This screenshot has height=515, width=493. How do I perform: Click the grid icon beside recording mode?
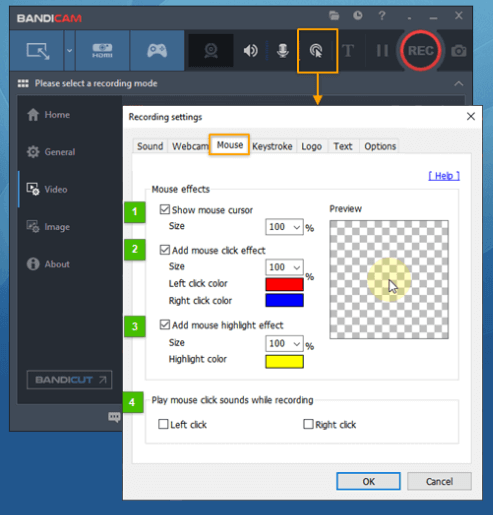coord(23,83)
